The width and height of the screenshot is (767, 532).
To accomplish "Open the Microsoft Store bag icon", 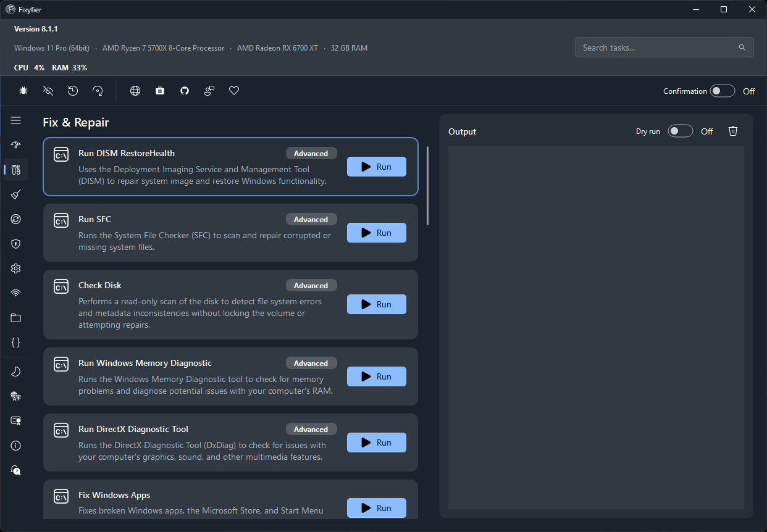I will point(160,91).
